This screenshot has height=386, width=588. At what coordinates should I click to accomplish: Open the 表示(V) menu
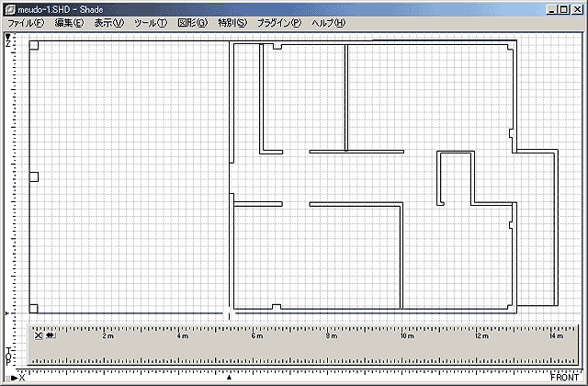(x=108, y=23)
